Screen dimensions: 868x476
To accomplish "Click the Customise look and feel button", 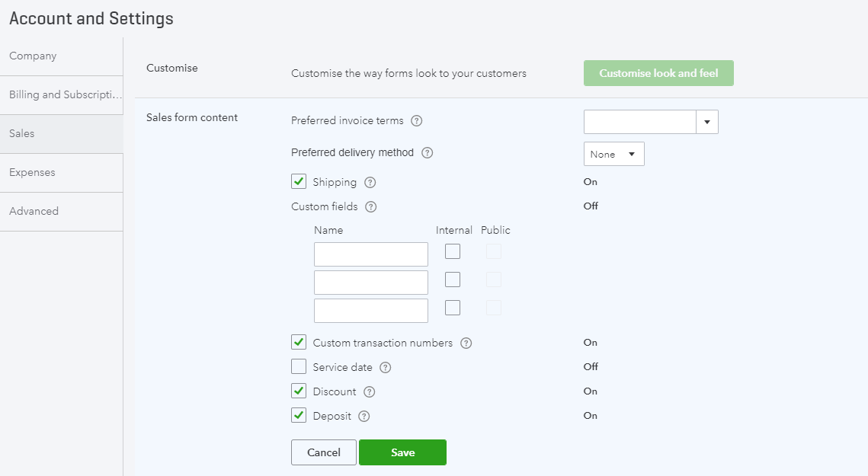I will [658, 73].
